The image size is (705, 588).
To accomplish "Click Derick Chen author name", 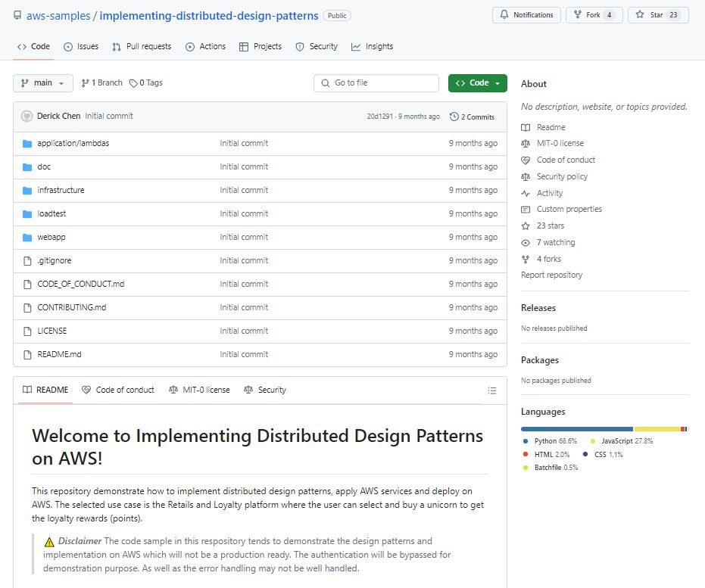I will 58,116.
